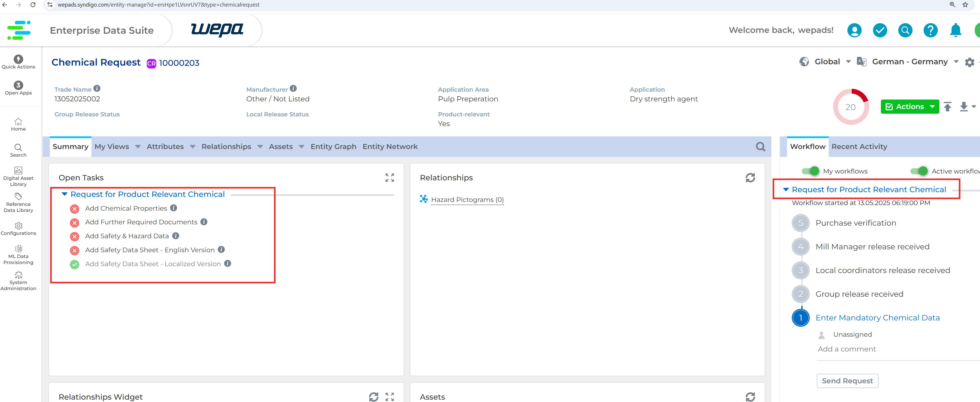Viewport: 980px width, 402px height.
Task: Toggle the Active workflows switch
Action: click(x=919, y=171)
